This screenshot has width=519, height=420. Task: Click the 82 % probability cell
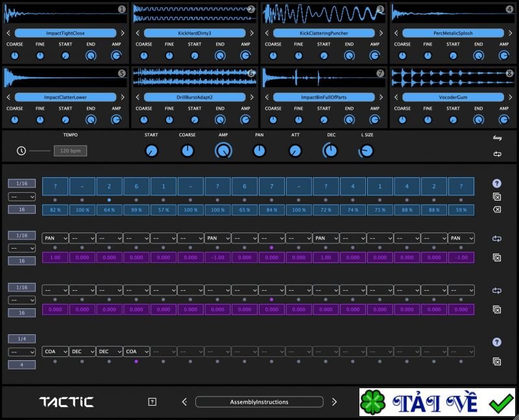55,210
